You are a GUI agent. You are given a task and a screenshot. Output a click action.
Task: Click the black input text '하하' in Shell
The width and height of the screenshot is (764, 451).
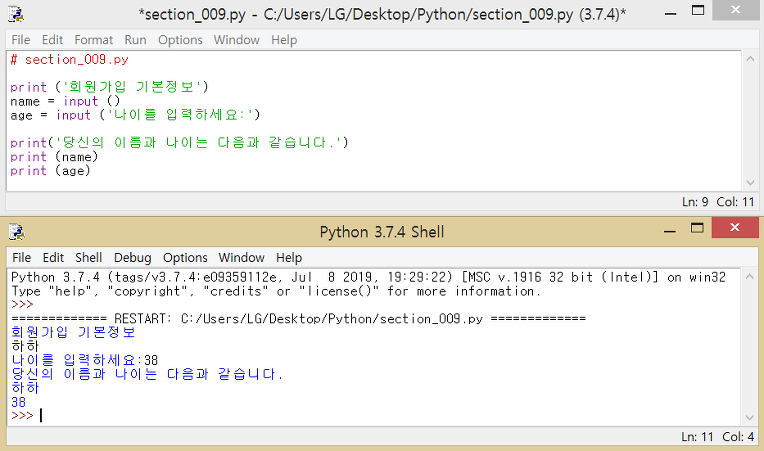click(25, 346)
